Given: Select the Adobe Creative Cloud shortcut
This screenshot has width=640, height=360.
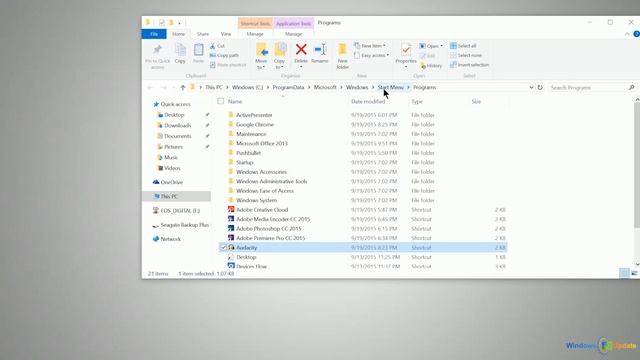Looking at the screenshot, I should [x=262, y=210].
